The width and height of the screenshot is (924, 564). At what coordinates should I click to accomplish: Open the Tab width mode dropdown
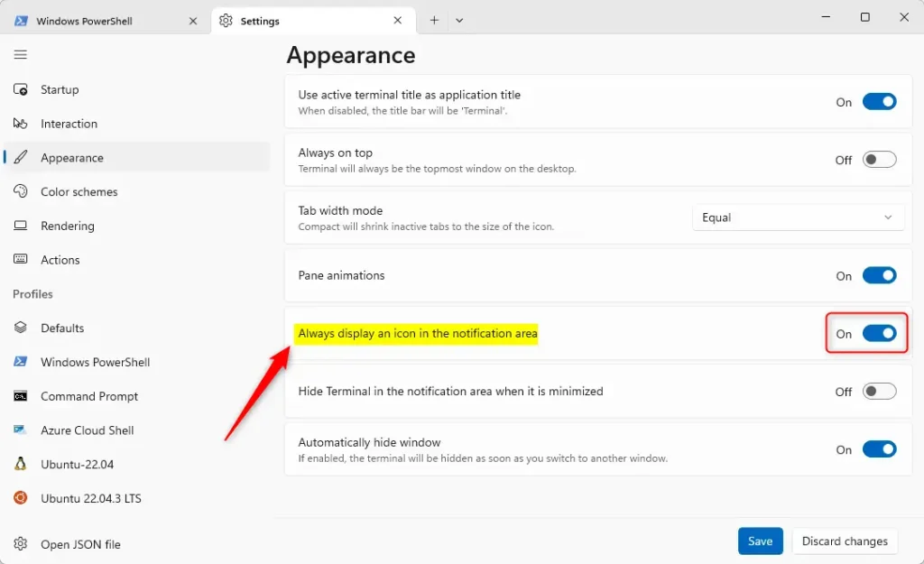798,217
